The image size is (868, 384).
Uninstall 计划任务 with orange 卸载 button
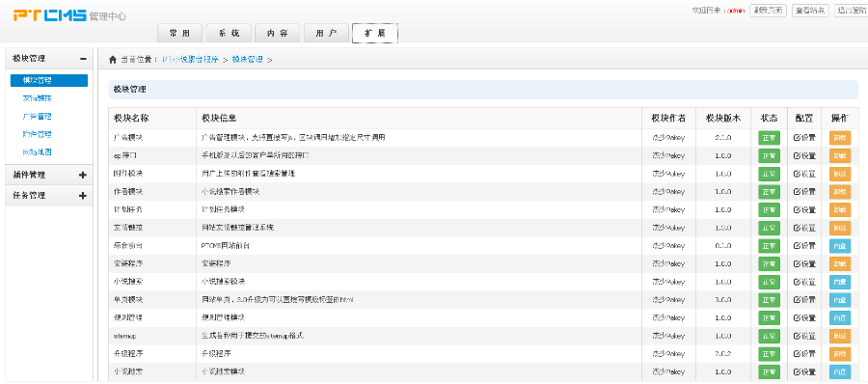tap(840, 210)
